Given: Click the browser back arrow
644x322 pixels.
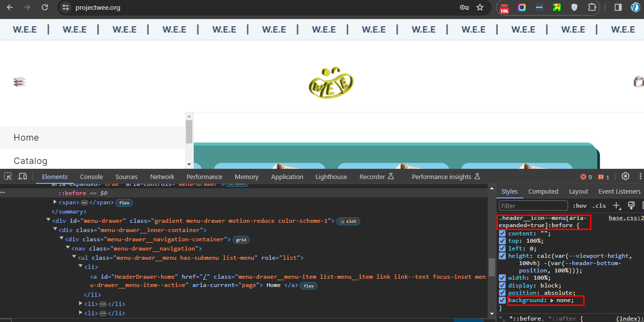Looking at the screenshot, I should pyautogui.click(x=10, y=7).
